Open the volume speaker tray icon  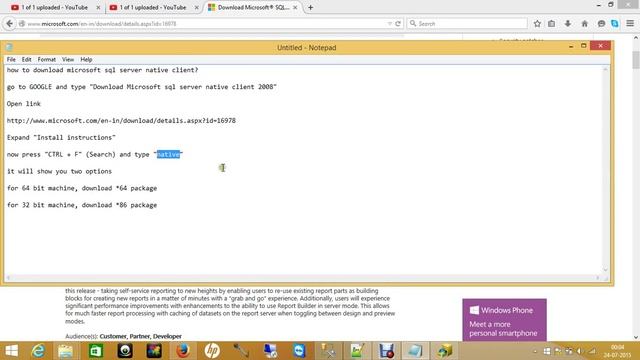(580, 351)
